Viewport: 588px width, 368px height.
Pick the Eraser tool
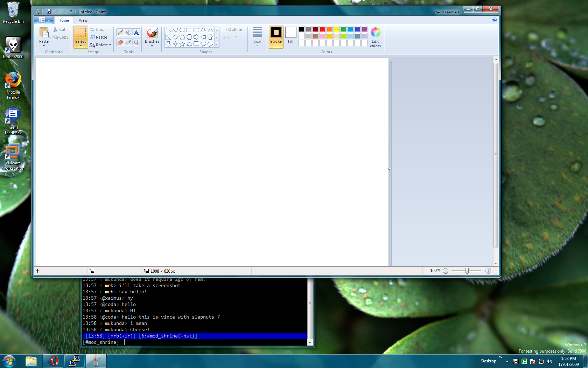pyautogui.click(x=120, y=42)
